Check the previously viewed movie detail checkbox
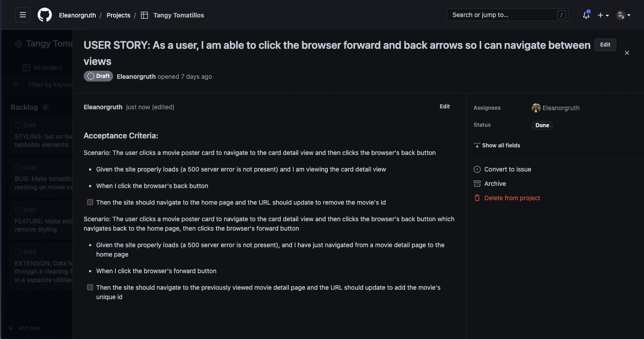Screen dimensions: 644x339 pyautogui.click(x=90, y=288)
